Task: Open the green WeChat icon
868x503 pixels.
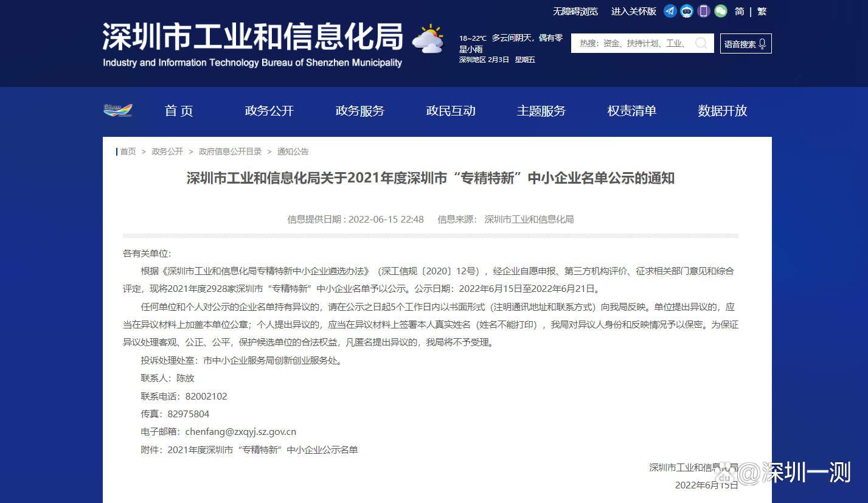Action: click(x=721, y=11)
